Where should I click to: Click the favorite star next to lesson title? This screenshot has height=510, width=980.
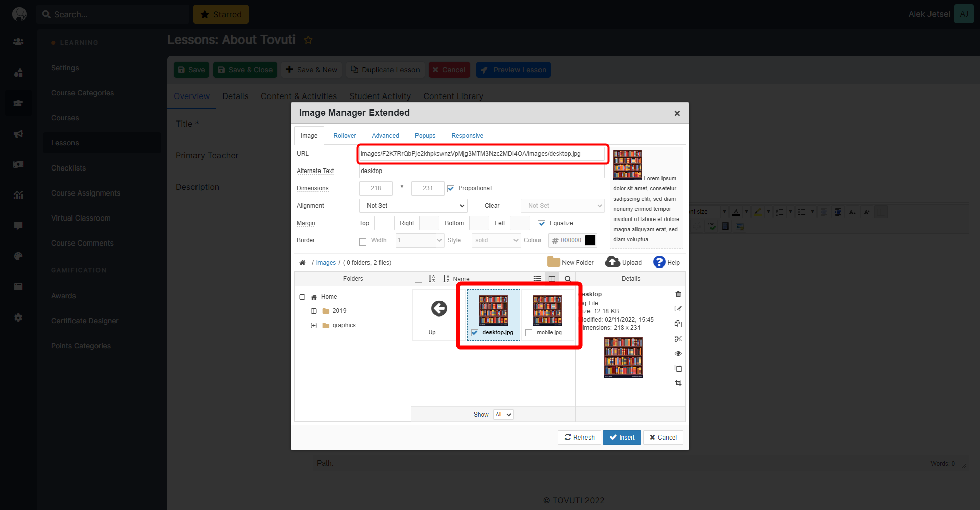(308, 40)
